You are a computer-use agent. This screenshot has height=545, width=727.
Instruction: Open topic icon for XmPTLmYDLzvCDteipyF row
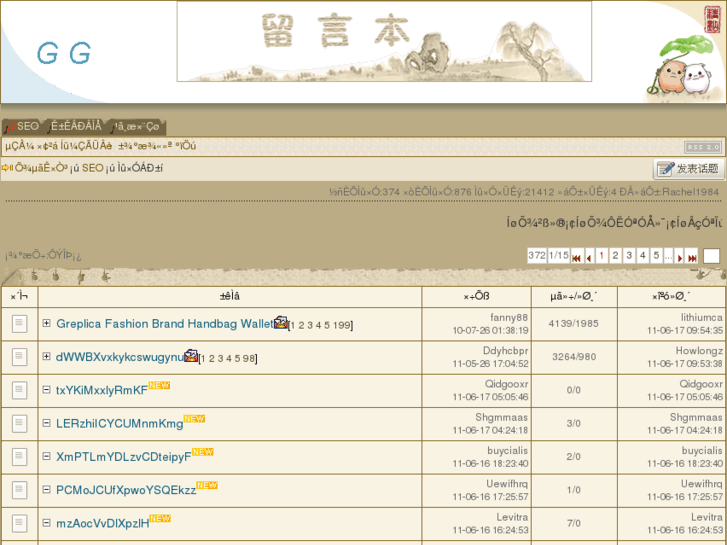[19, 456]
